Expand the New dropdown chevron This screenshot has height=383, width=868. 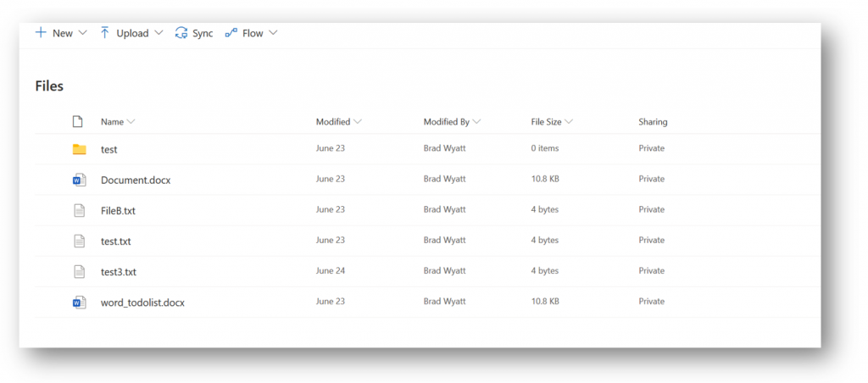click(x=83, y=33)
